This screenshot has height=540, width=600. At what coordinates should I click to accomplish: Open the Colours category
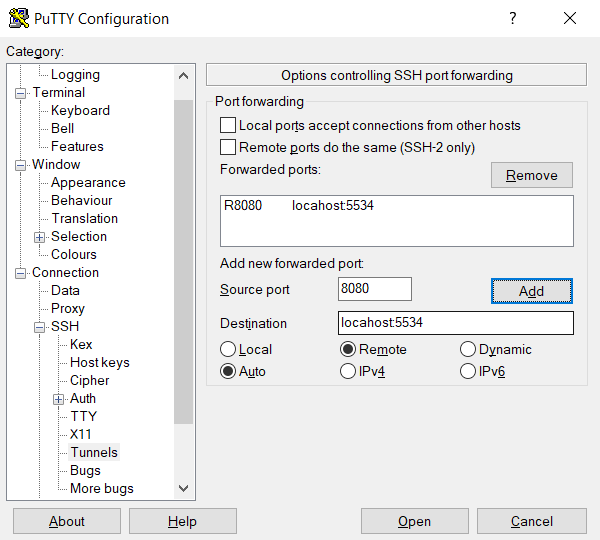click(74, 254)
